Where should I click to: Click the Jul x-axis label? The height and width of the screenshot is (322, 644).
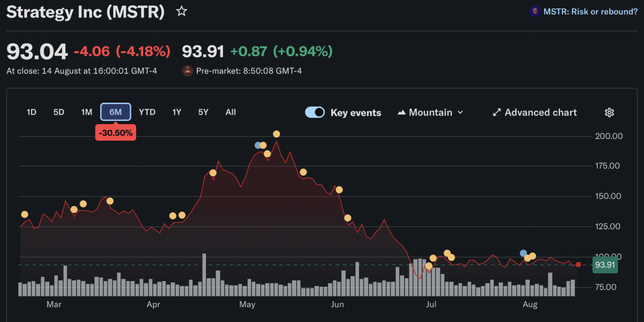tap(431, 305)
